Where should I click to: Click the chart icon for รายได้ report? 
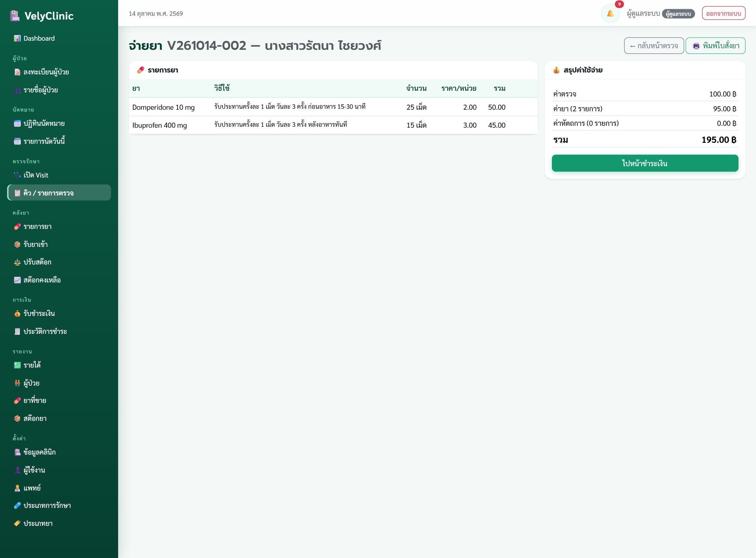coord(17,365)
